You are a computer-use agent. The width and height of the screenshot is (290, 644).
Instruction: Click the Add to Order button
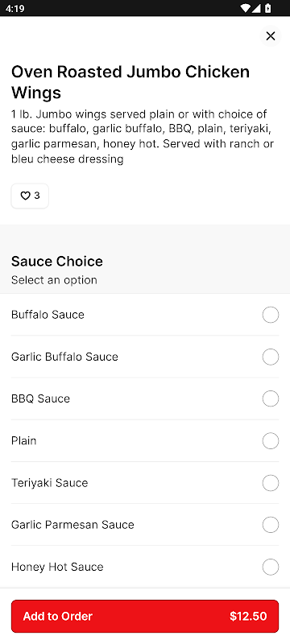(x=145, y=616)
